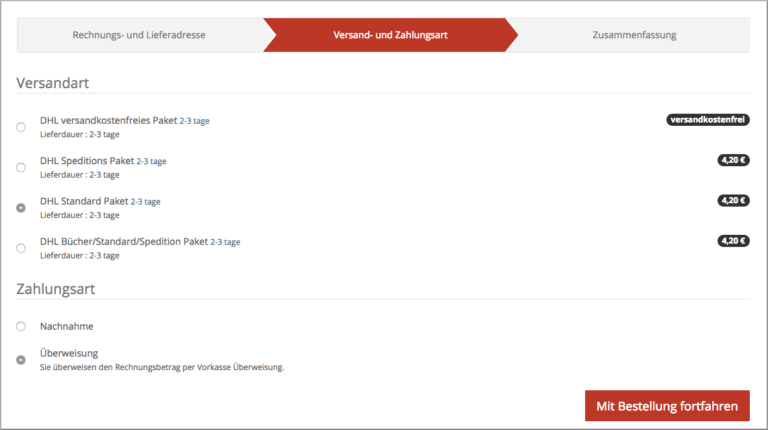The image size is (768, 430).
Task: Click the Nachnahme label text
Action: pyautogui.click(x=67, y=326)
